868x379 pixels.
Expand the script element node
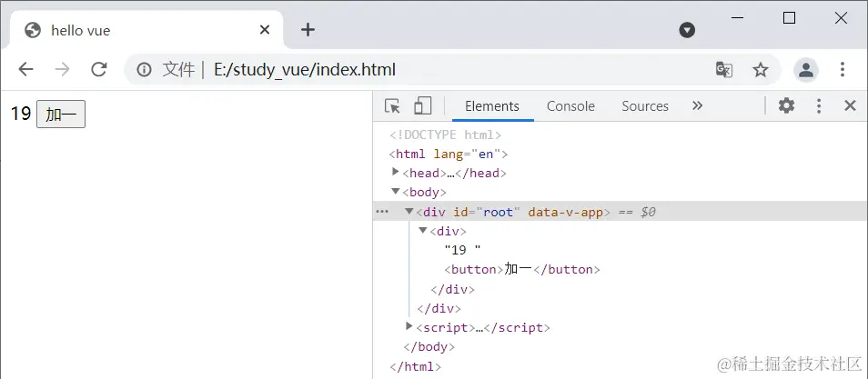[409, 326]
